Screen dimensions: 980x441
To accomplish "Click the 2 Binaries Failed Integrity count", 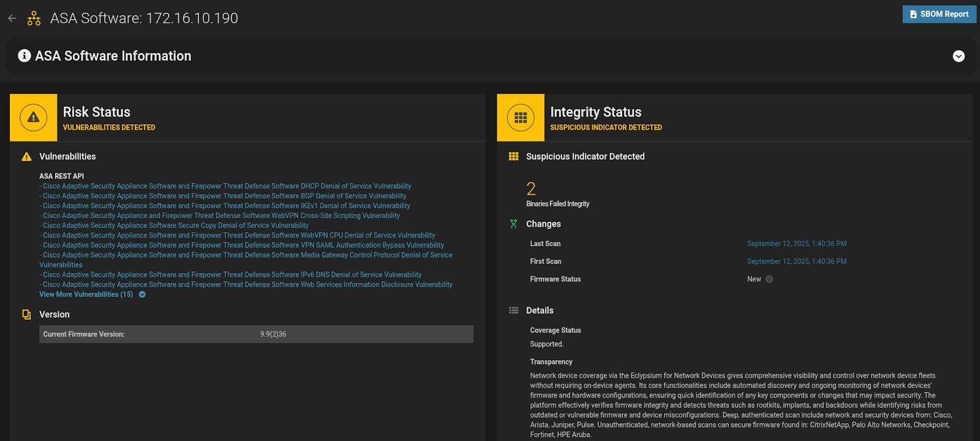I will pos(531,189).
